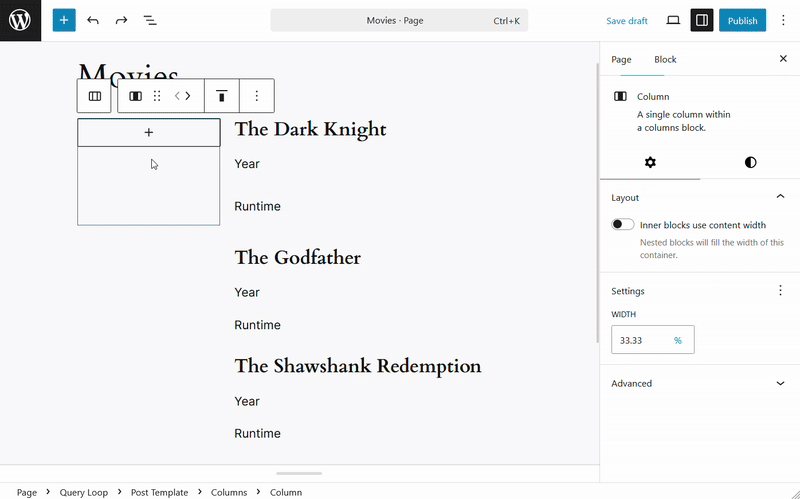Click Year under The Shawshank Redemption
Screen dimensions: 800x499
pyautogui.click(x=247, y=402)
